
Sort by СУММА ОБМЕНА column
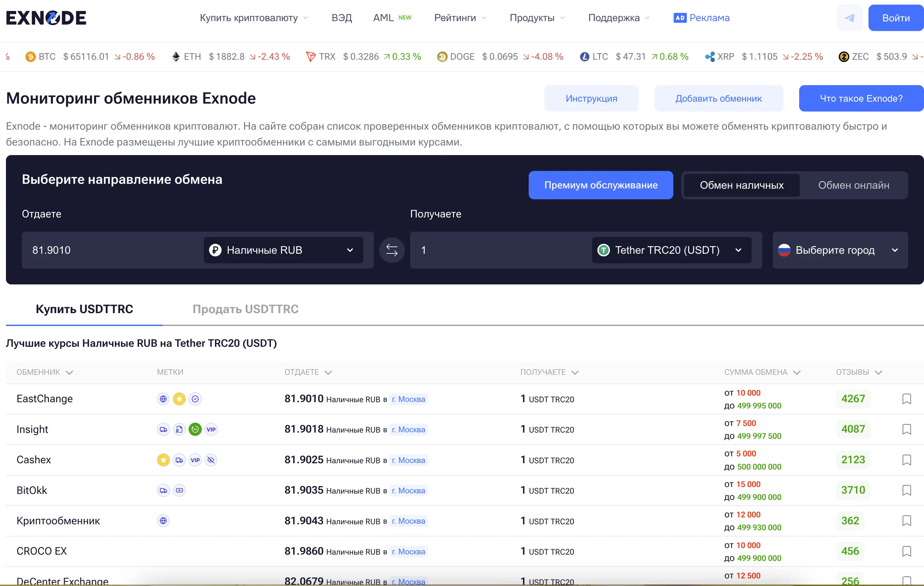[762, 373]
